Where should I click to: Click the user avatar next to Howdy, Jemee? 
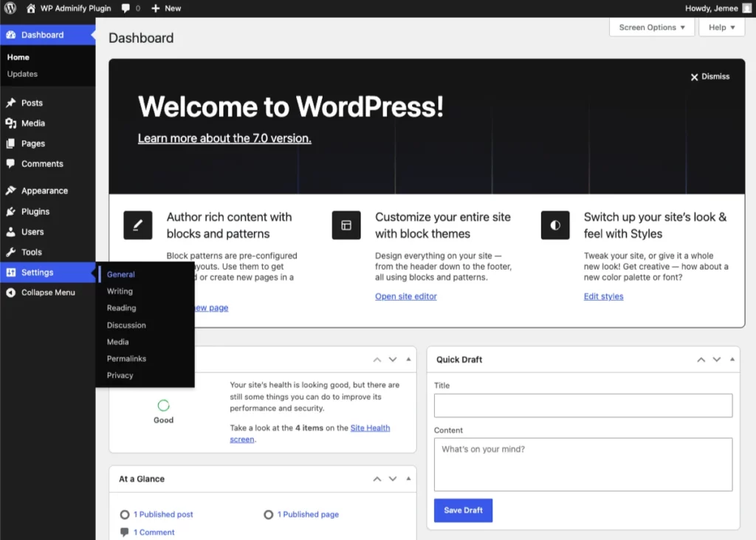(x=747, y=8)
